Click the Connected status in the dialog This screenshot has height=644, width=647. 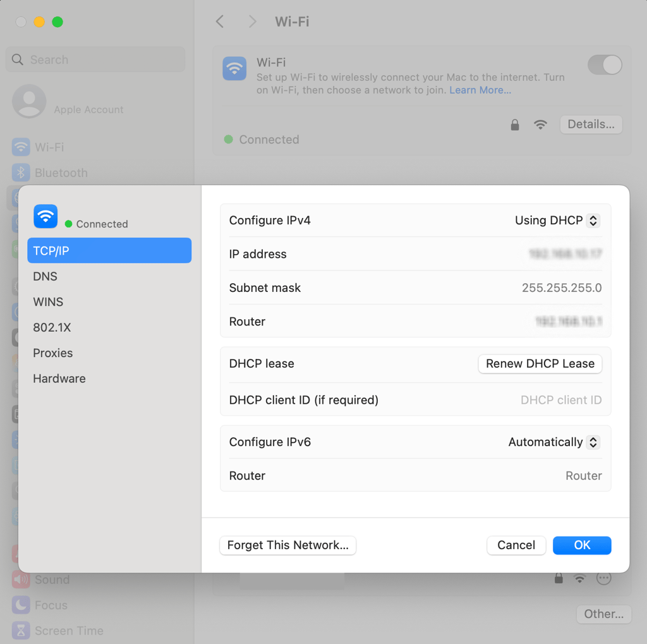click(x=97, y=224)
